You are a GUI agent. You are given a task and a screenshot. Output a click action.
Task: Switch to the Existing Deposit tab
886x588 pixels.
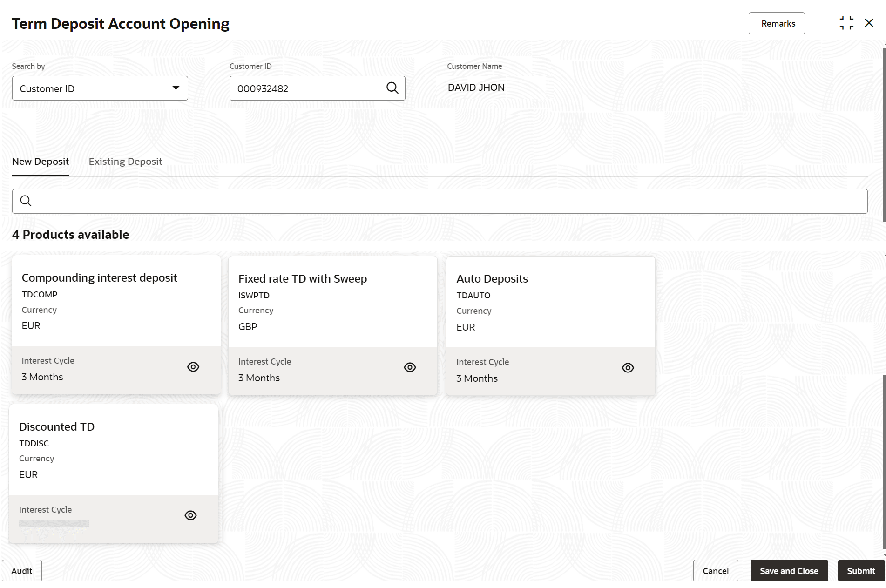[125, 162]
